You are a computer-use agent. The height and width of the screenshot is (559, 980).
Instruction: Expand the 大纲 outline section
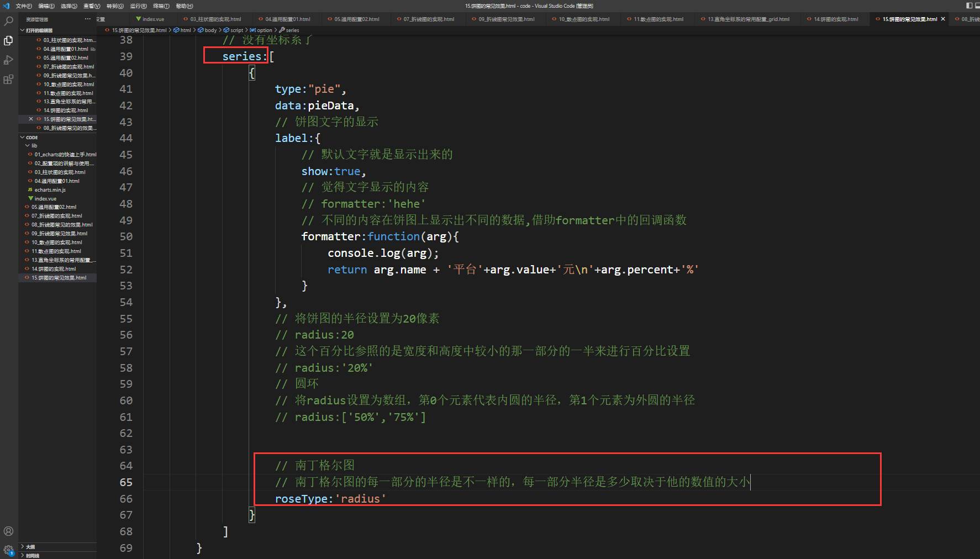[57, 547]
